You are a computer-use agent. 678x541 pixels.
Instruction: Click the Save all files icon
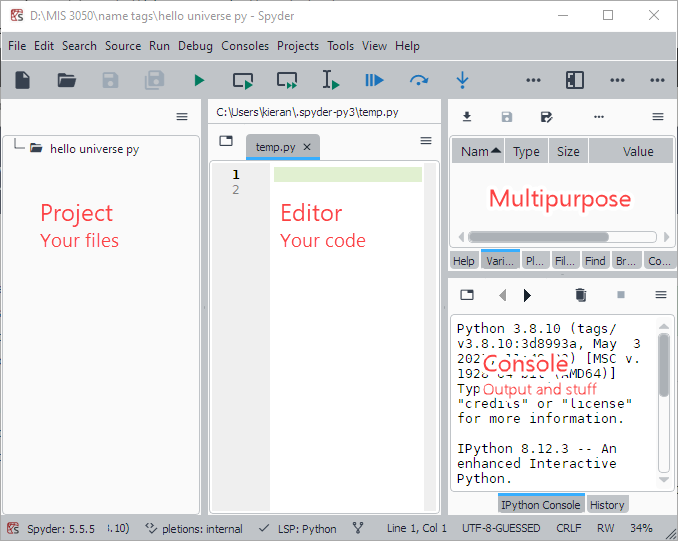pyautogui.click(x=154, y=80)
